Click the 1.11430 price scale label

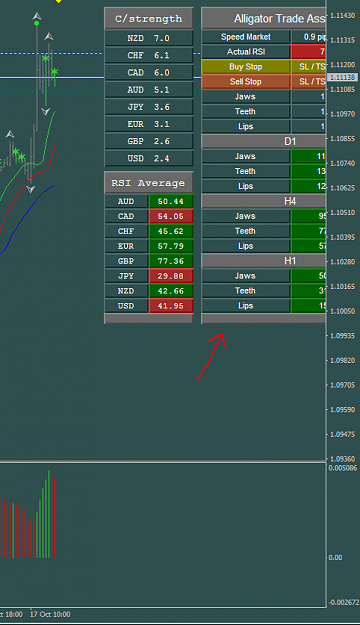[x=343, y=16]
